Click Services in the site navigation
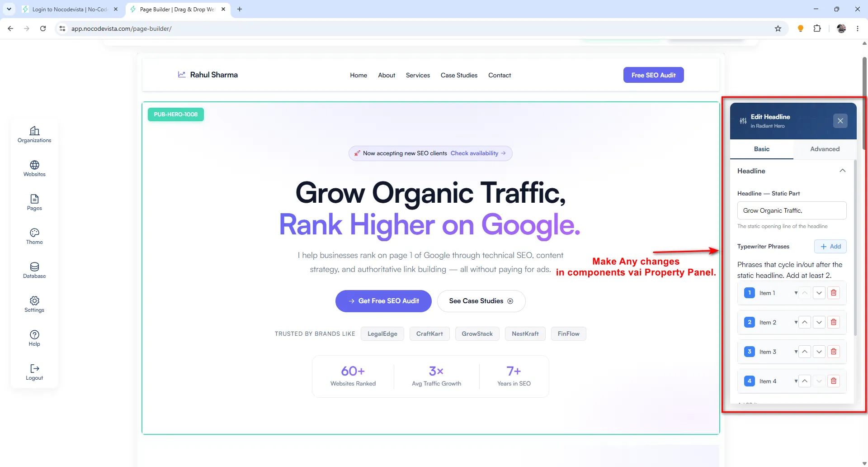The width and height of the screenshot is (868, 467). click(x=418, y=75)
